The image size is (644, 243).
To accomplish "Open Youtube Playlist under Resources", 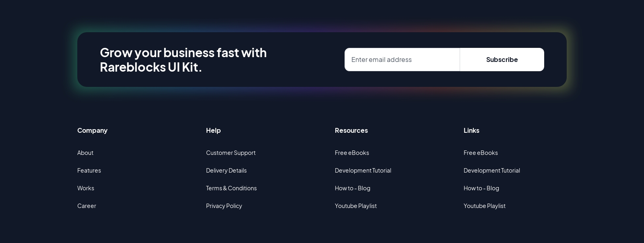I will coord(356,206).
